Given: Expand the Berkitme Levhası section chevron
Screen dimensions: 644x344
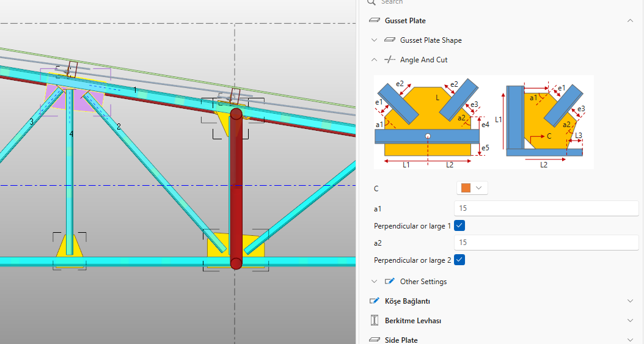Looking at the screenshot, I should pos(630,321).
